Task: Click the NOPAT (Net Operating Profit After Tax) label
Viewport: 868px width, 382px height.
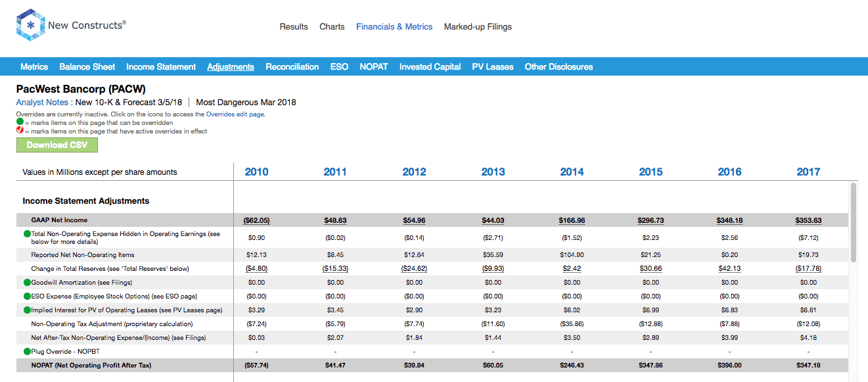Action: pyautogui.click(x=91, y=365)
